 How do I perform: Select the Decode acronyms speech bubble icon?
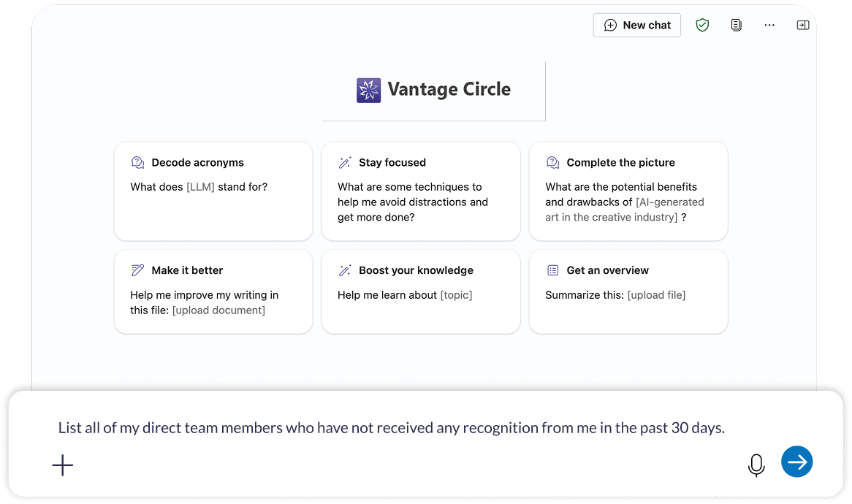point(137,162)
